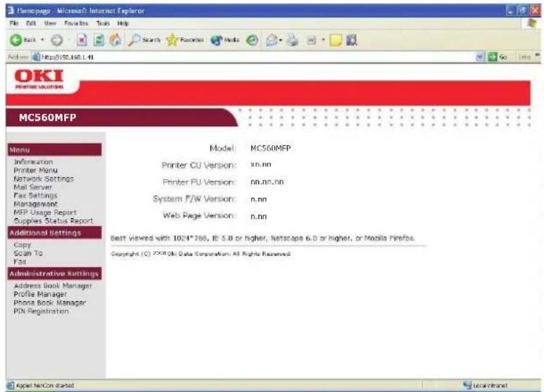Open the View menu
Viewport: 544px width, 392px height.
click(50, 23)
